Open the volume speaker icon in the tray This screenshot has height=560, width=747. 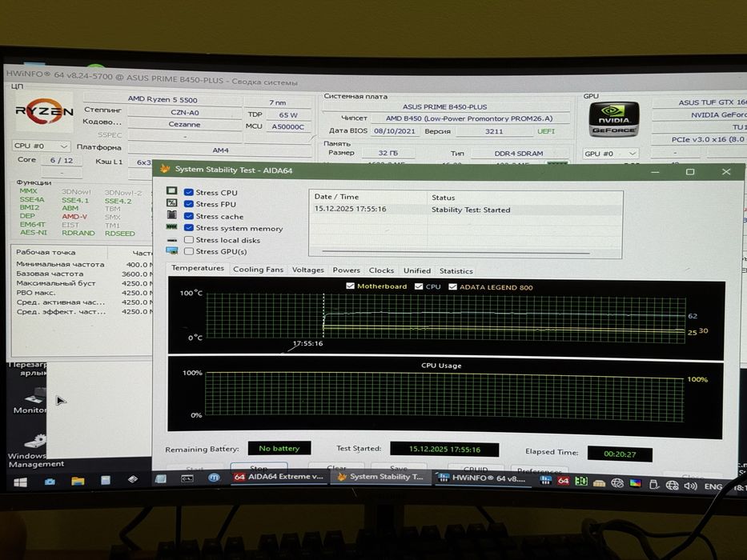(690, 486)
